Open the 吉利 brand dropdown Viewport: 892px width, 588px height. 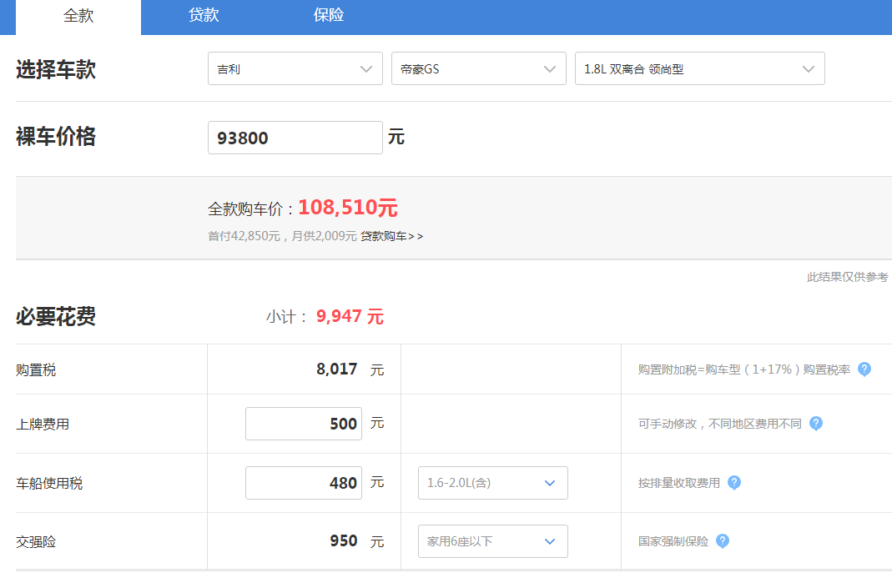click(295, 68)
